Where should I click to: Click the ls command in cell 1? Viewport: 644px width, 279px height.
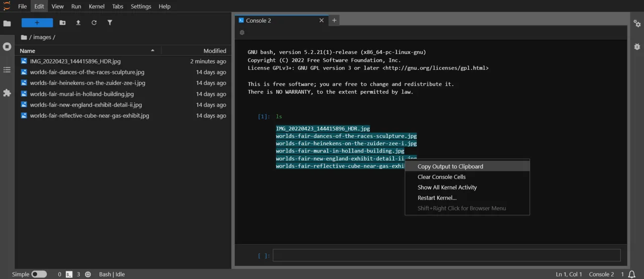[279, 117]
